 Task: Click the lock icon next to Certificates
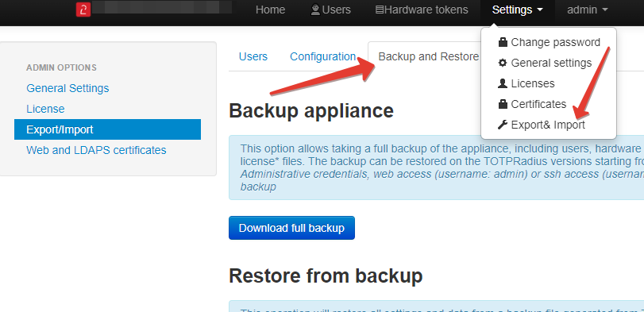click(503, 104)
